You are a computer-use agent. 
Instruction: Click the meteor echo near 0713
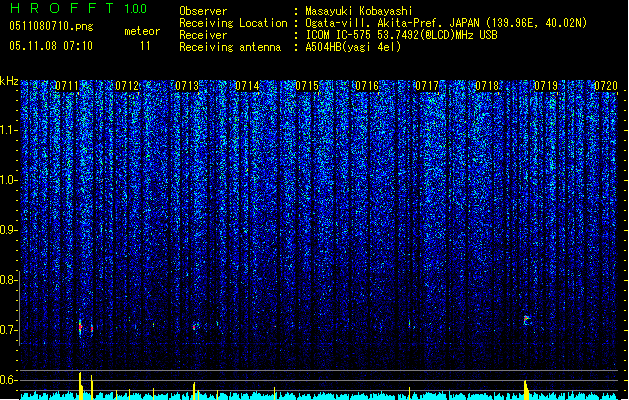point(195,327)
